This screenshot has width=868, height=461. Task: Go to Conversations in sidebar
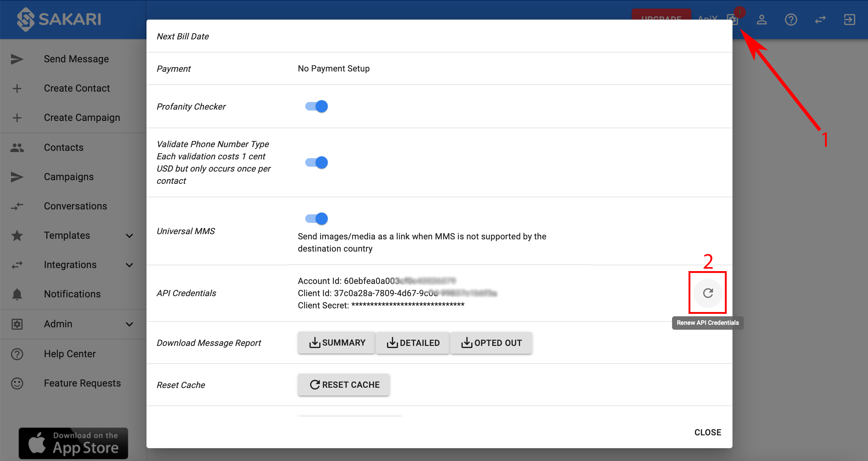pyautogui.click(x=73, y=206)
